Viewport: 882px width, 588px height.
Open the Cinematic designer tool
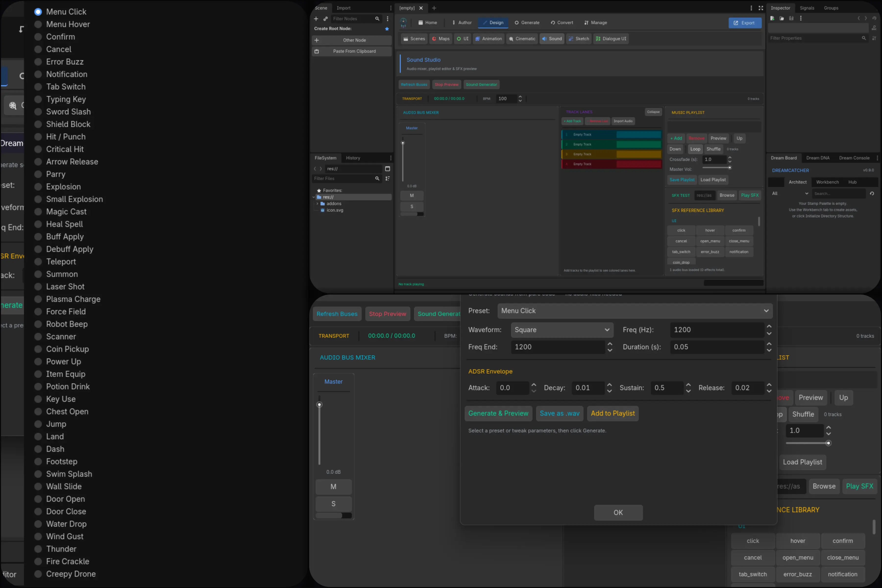(522, 39)
